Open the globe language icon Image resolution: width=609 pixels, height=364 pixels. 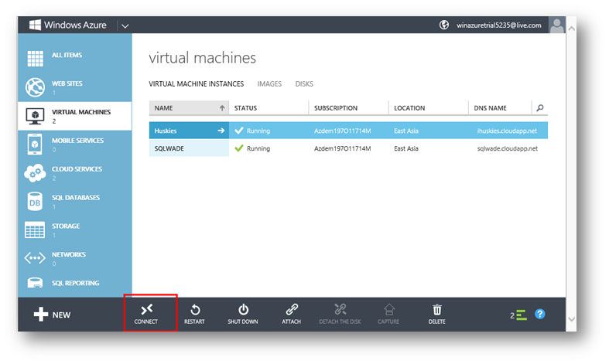click(x=444, y=25)
